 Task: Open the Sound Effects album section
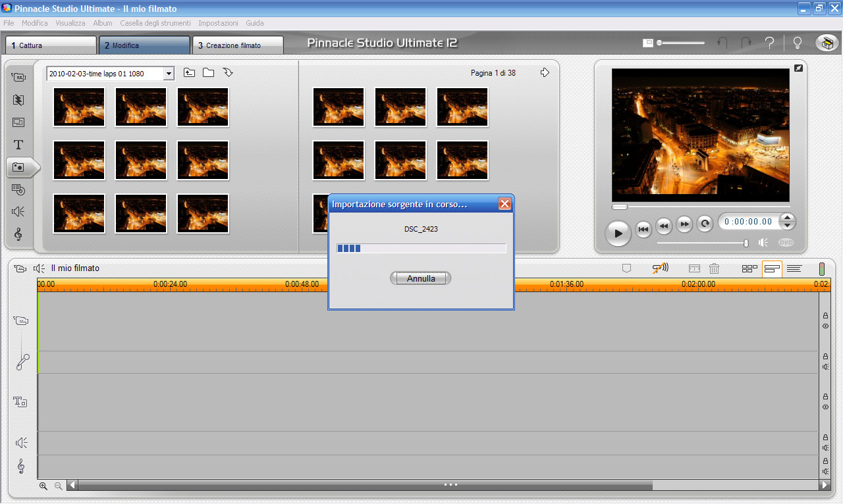click(18, 212)
